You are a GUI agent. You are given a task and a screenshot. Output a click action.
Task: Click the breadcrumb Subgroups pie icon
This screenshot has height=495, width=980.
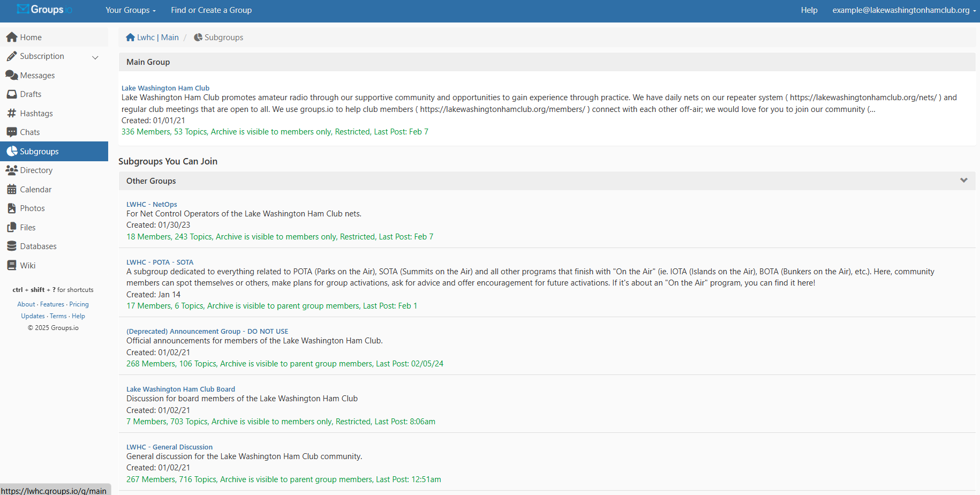[198, 37]
